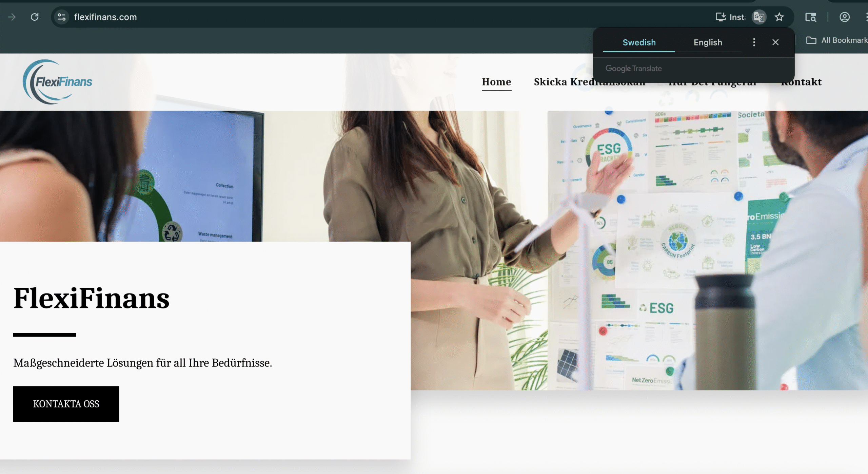
Task: Switch translation to the English tab
Action: pyautogui.click(x=708, y=42)
